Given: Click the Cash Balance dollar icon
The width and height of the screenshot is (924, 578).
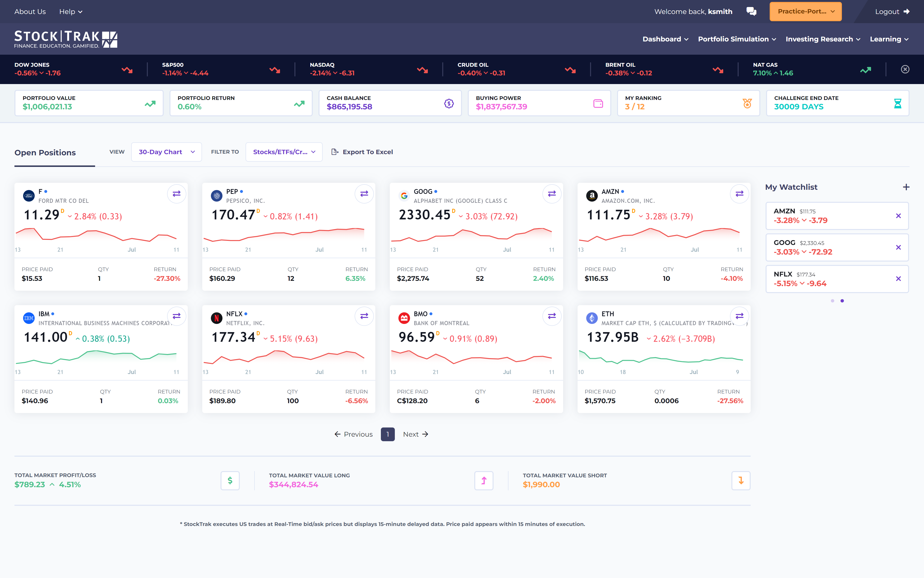Looking at the screenshot, I should point(449,103).
